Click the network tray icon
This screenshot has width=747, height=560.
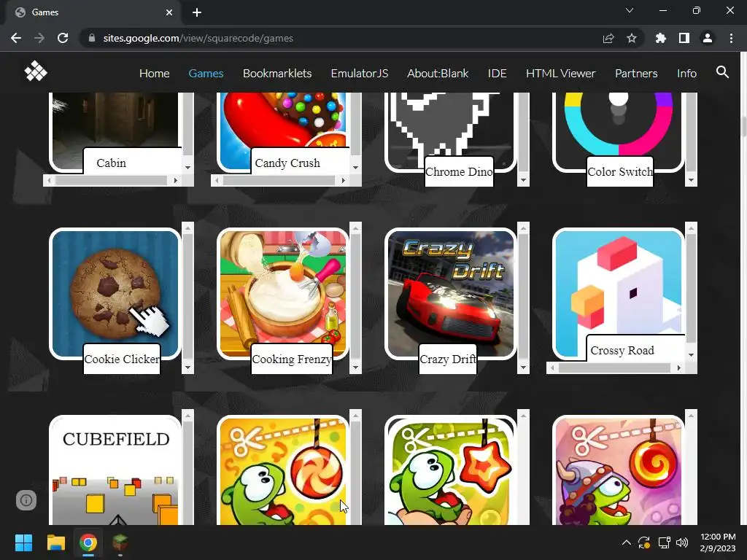point(664,542)
